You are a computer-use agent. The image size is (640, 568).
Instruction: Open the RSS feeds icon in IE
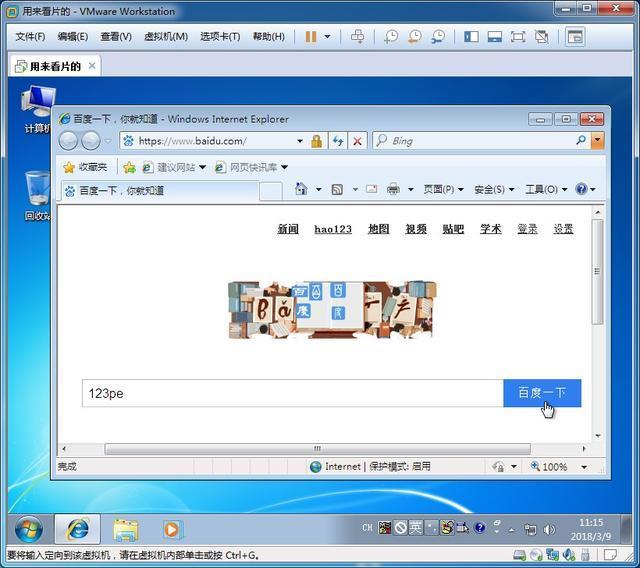[337, 189]
